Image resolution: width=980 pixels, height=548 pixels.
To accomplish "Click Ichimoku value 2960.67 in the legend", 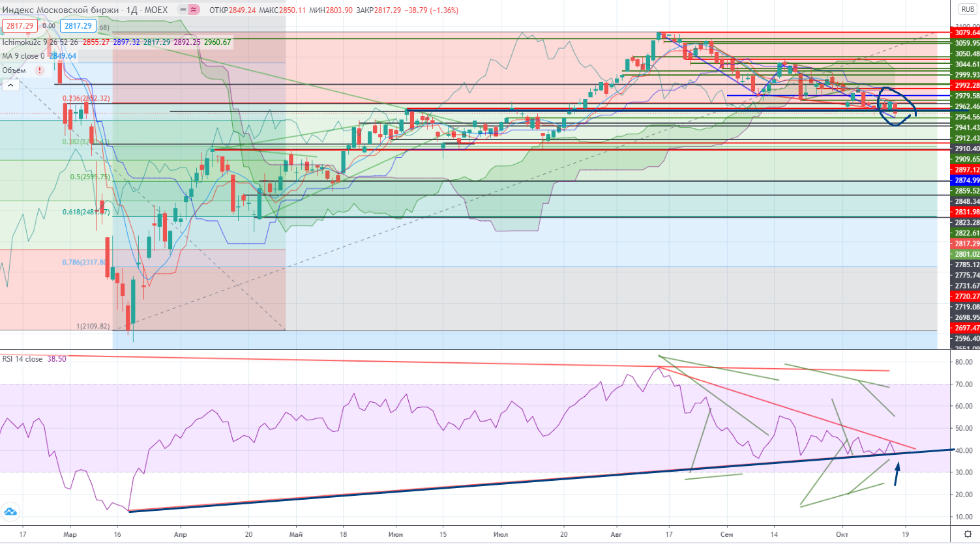I will tap(217, 42).
